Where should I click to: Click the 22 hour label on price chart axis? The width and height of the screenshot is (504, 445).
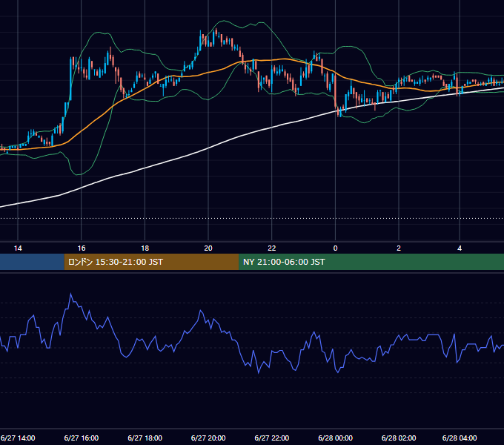click(272, 248)
